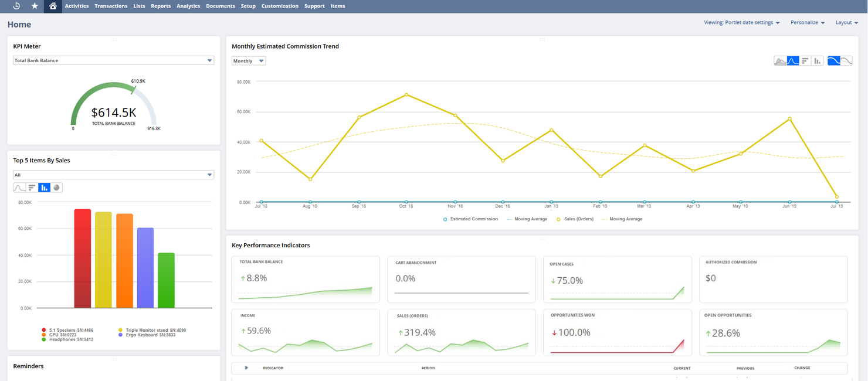Viewport: 868px width, 381px height.
Task: Open the Personalize menu
Action: (808, 22)
